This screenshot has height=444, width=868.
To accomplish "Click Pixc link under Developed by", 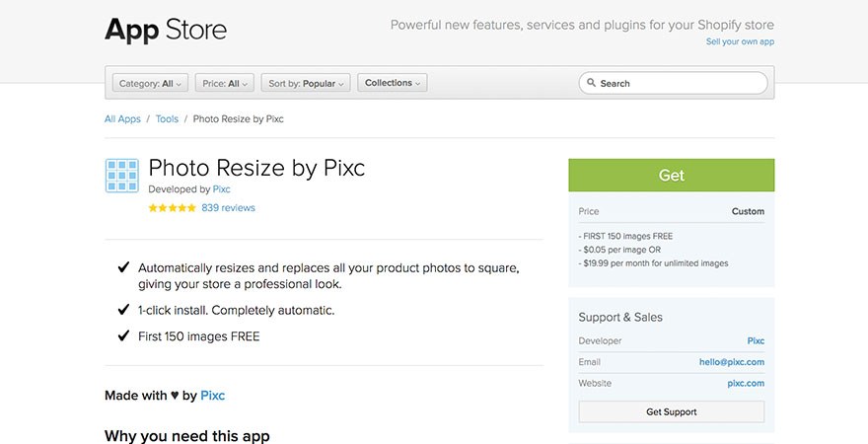I will tap(221, 189).
